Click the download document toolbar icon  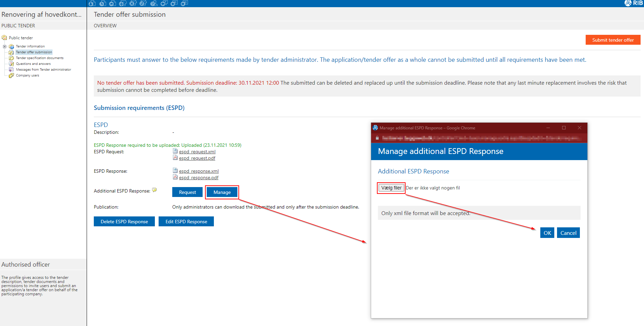pos(92,3)
